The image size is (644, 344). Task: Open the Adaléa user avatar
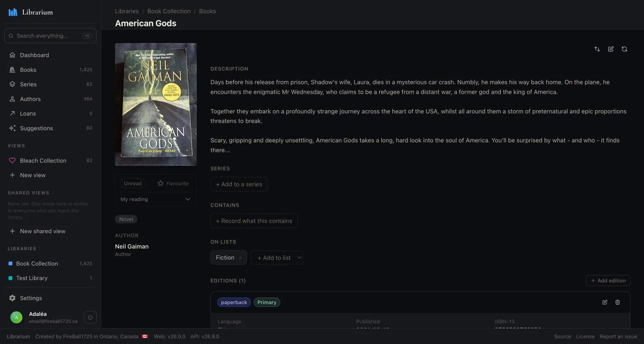coord(16,317)
